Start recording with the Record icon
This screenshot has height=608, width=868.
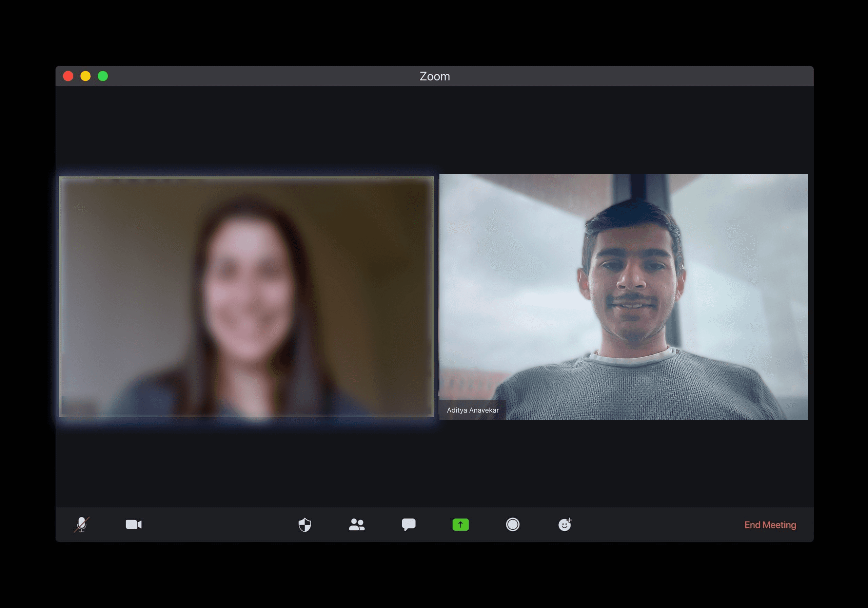[512, 525]
